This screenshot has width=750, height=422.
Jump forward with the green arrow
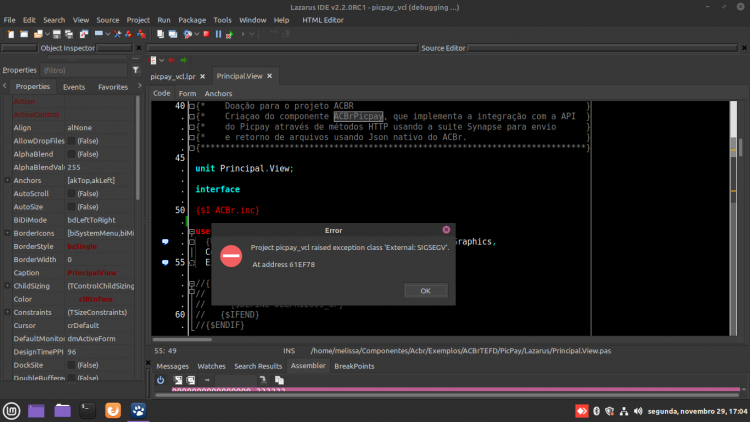click(184, 60)
